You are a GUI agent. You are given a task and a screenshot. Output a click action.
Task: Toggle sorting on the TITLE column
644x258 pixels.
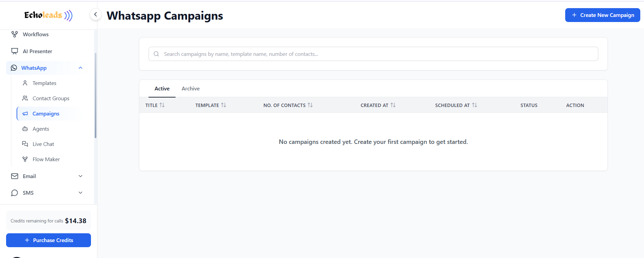163,105
